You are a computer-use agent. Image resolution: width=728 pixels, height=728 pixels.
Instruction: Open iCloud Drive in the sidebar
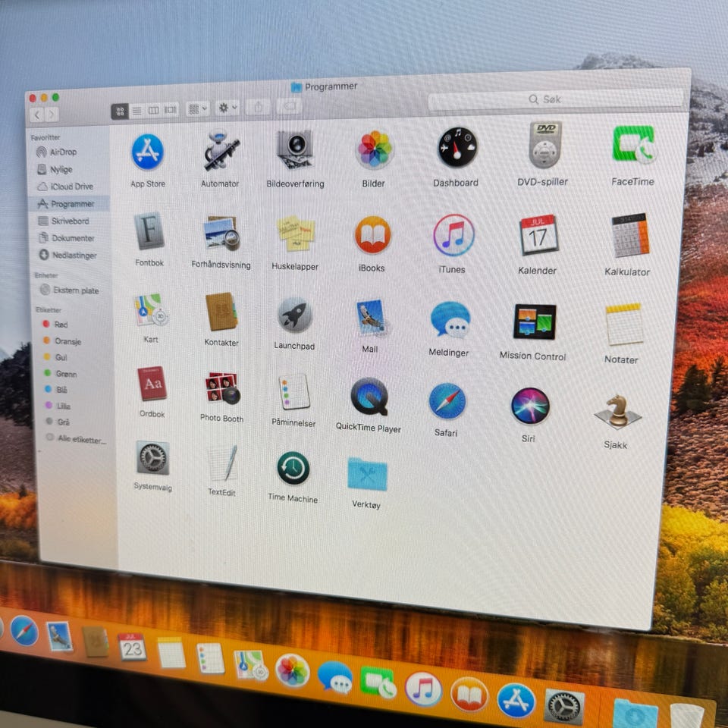pos(69,187)
